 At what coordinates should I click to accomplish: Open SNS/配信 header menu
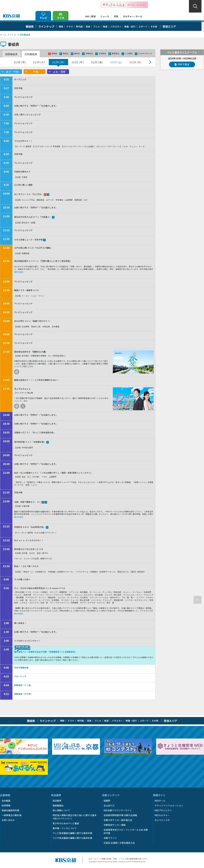(x=90, y=16)
